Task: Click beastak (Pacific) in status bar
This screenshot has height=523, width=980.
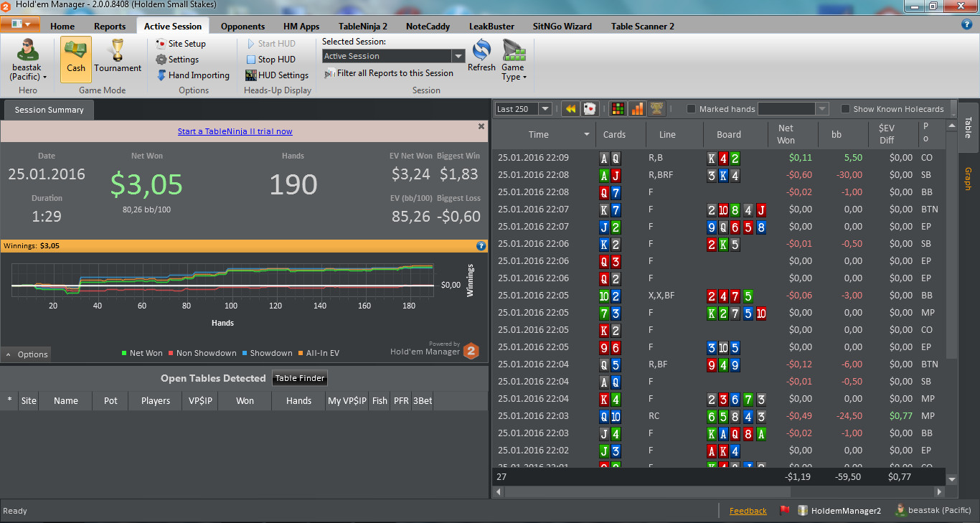Action: pyautogui.click(x=933, y=511)
